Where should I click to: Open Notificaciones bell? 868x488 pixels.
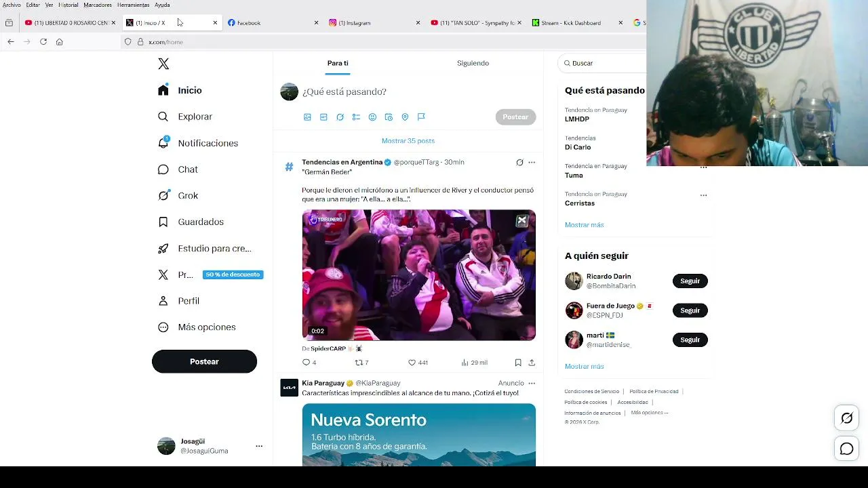[x=197, y=143]
